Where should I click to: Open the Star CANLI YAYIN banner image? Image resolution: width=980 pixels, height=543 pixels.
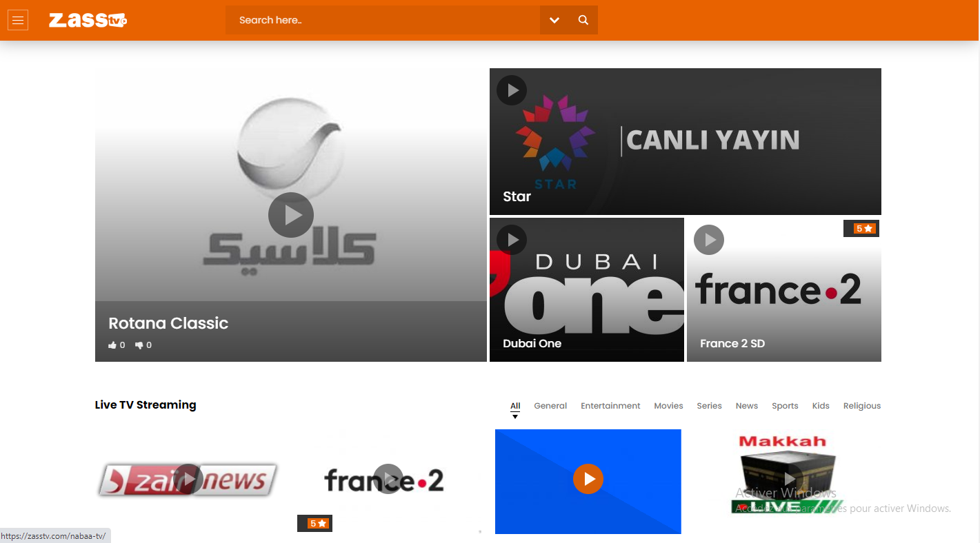[x=686, y=141]
